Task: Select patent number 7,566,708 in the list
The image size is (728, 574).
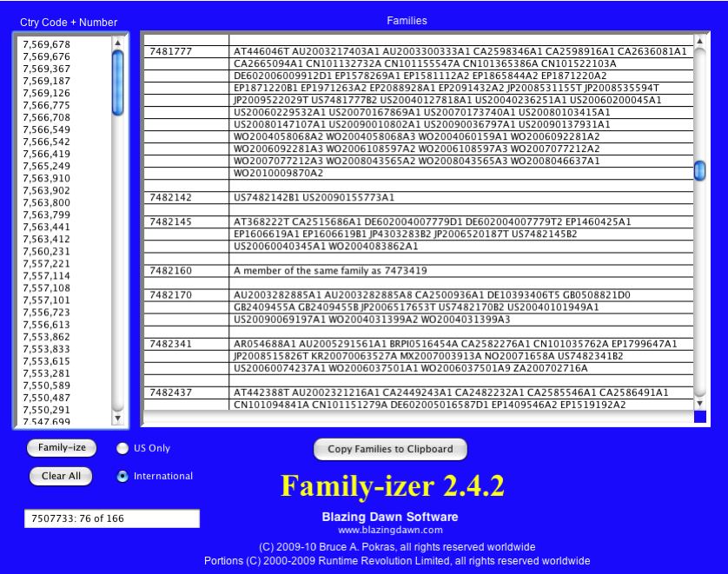Action: click(x=46, y=117)
